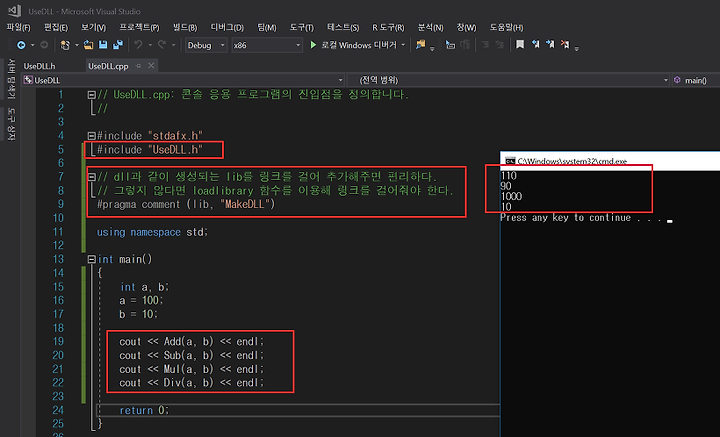
Task: Open the 편집(E) menu
Action: 56,28
